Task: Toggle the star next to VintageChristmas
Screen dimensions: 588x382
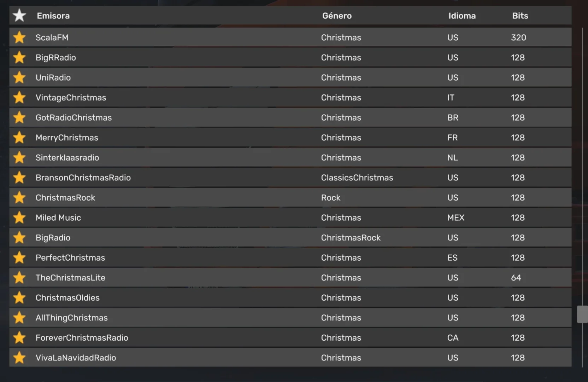Action: (x=19, y=98)
